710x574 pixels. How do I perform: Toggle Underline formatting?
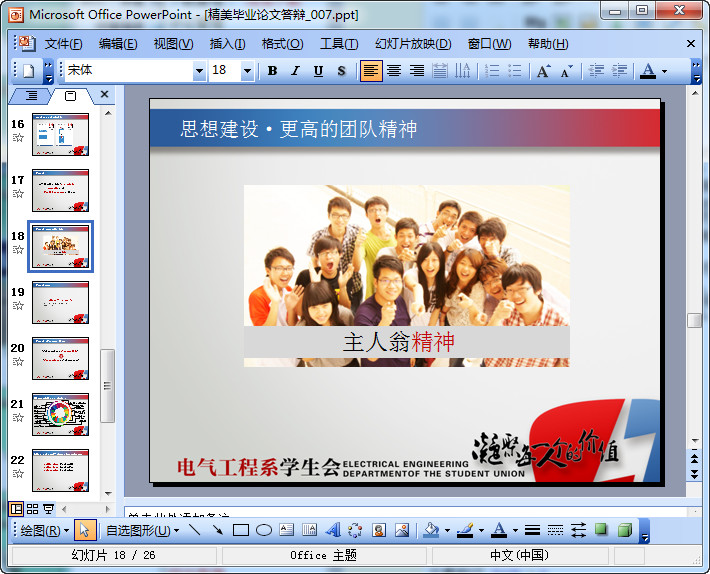coord(318,71)
